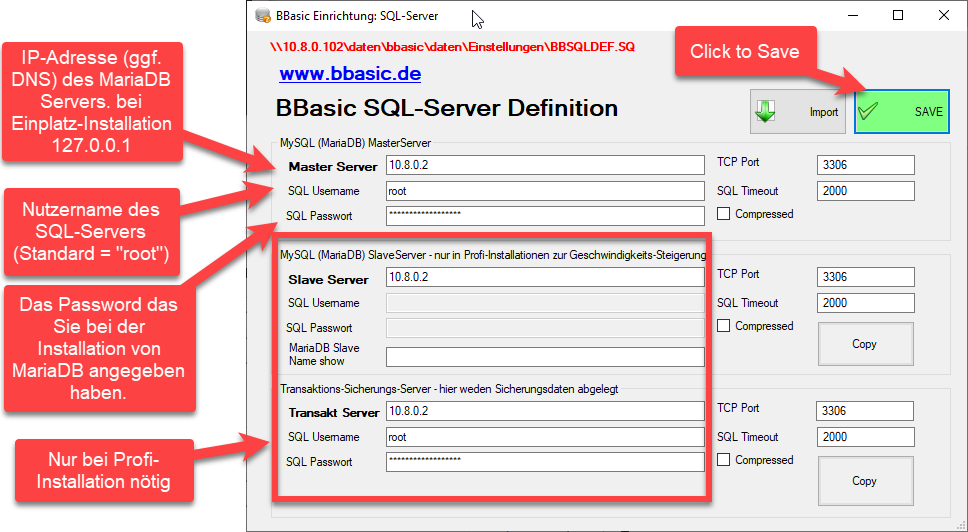Click the 'Slave Server' label
This screenshot has height=532, width=968.
click(328, 280)
